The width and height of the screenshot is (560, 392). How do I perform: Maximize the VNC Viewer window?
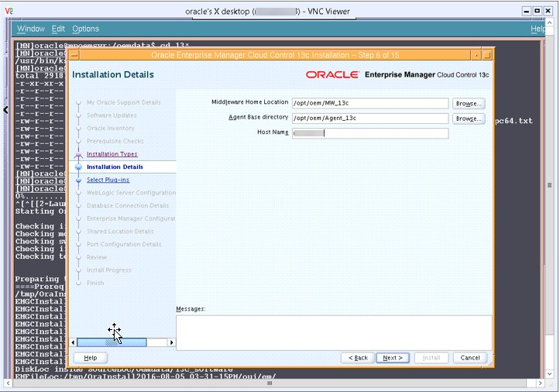[x=537, y=11]
